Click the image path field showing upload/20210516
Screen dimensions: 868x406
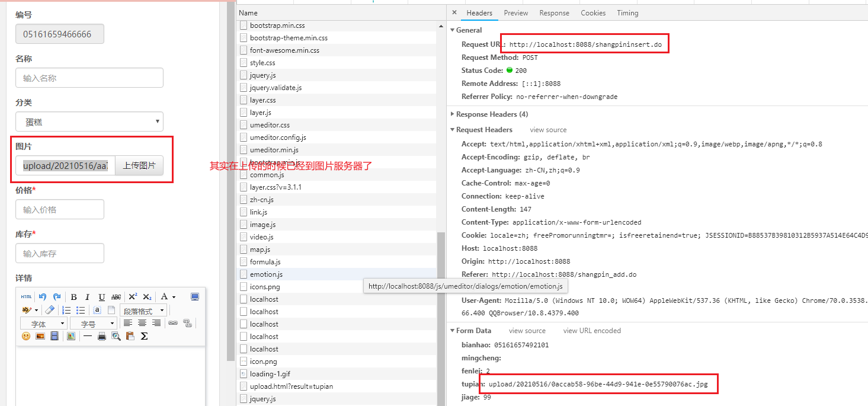click(x=66, y=165)
